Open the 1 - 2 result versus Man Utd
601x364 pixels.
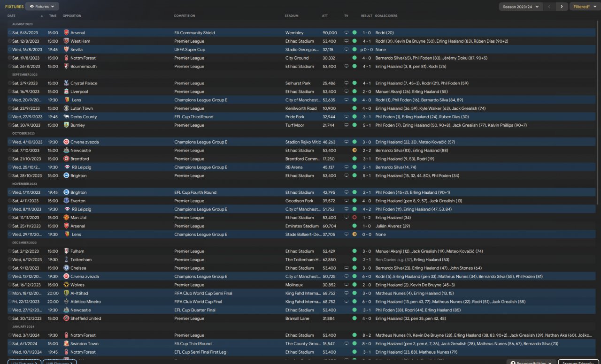click(367, 218)
